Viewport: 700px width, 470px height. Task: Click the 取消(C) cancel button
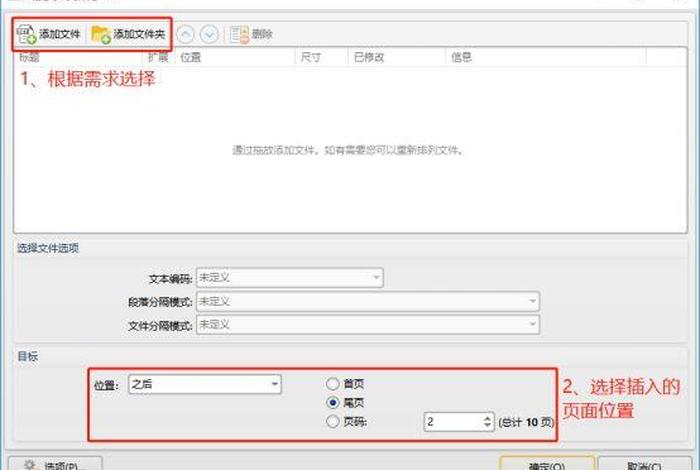coord(645,464)
